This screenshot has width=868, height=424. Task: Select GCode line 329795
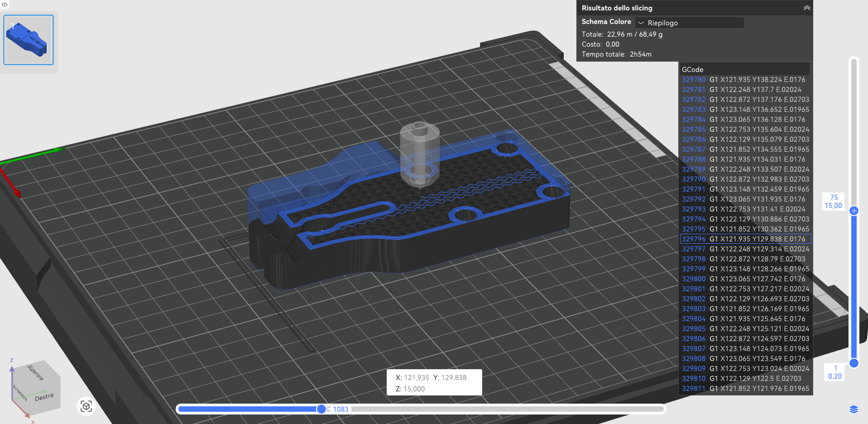745,229
